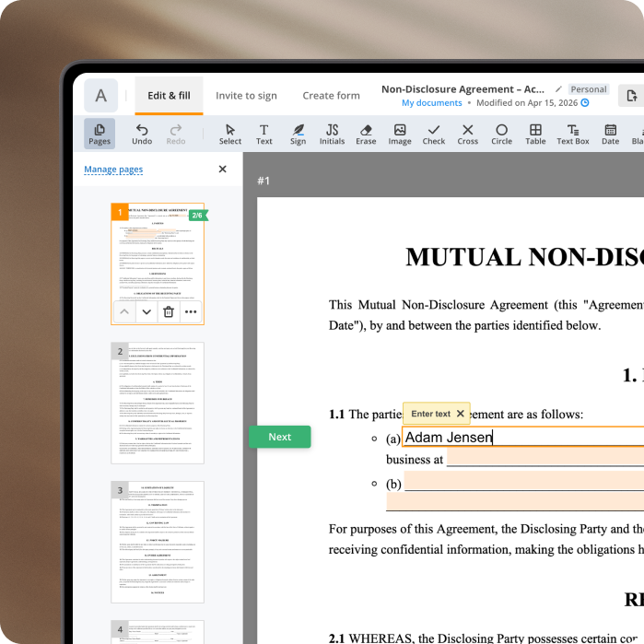
Task: Move page 1 up with arrow
Action: 124,311
